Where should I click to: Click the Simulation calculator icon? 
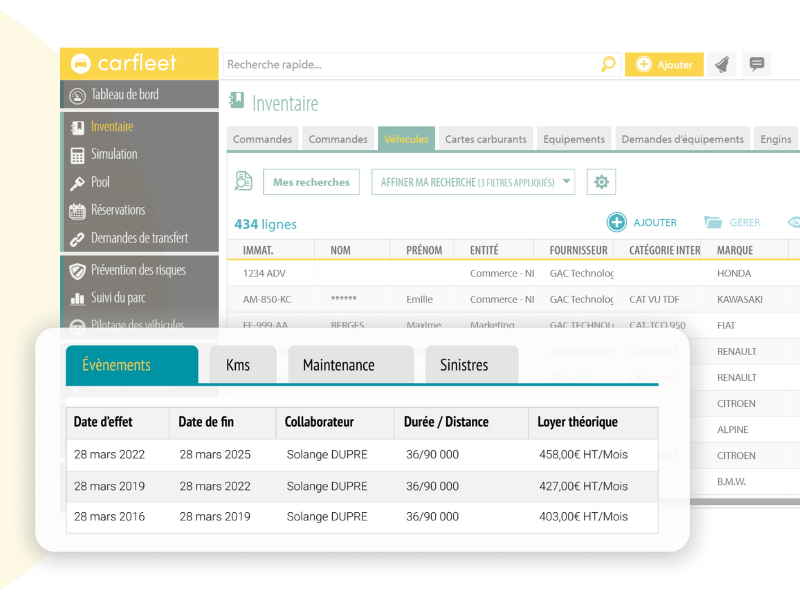point(77,155)
